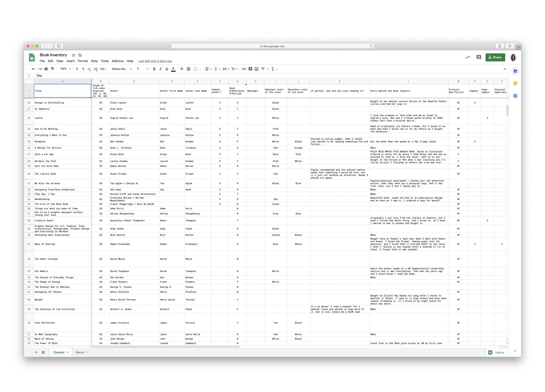Open version history via 'Last edit was 3 days ago'
The width and height of the screenshot is (545, 392).
pos(155,61)
